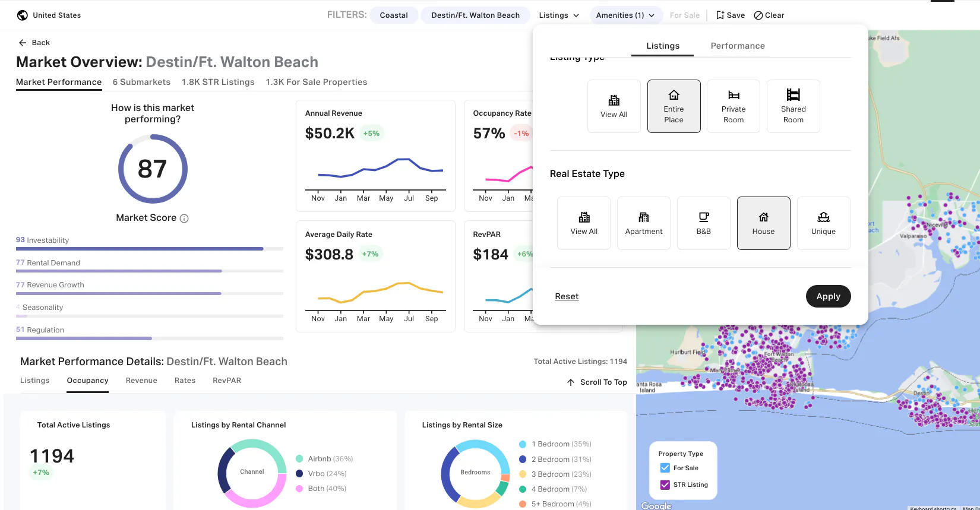Image resolution: width=980 pixels, height=510 pixels.
Task: Click the For Sale filter
Action: [x=685, y=15]
